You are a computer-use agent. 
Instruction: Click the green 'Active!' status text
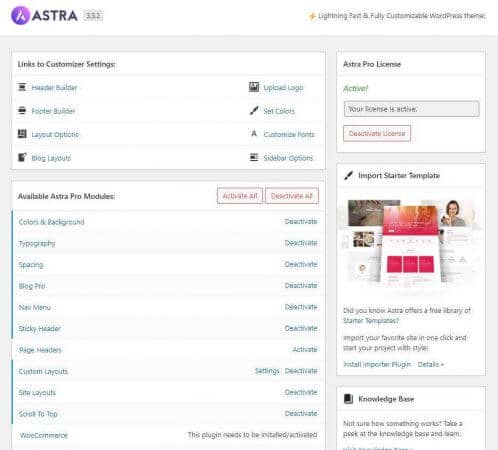pyautogui.click(x=356, y=88)
